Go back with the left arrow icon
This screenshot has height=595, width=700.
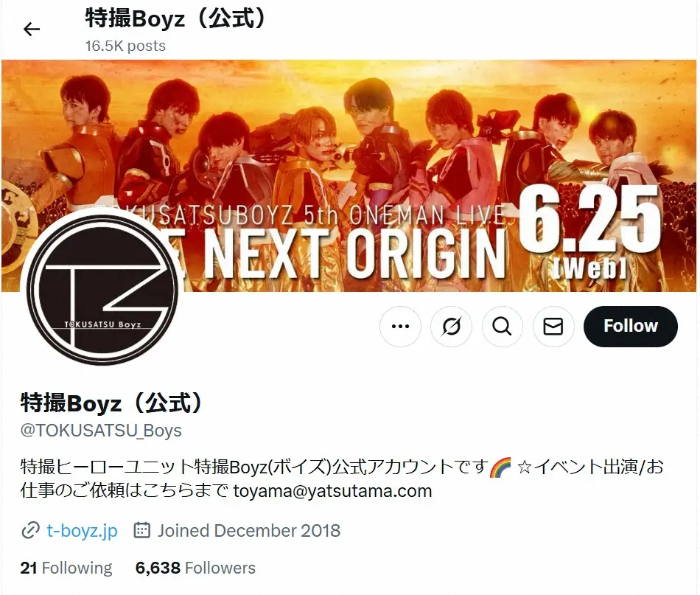click(32, 29)
